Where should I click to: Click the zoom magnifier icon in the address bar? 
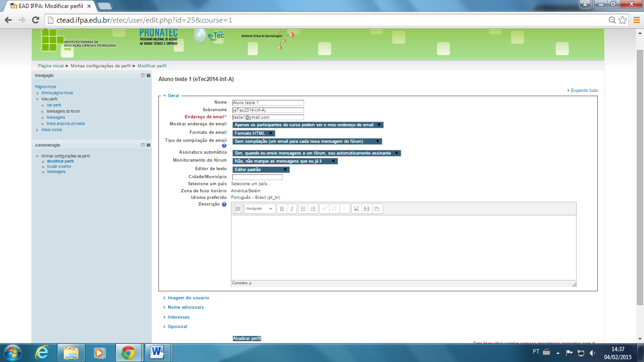612,20
